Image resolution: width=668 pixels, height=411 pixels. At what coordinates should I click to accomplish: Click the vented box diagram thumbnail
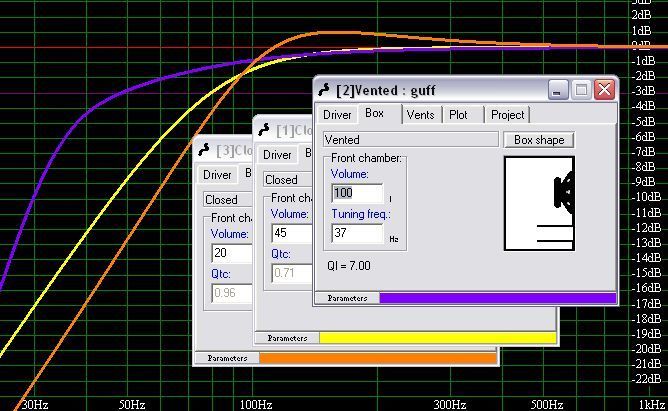pyautogui.click(x=539, y=204)
